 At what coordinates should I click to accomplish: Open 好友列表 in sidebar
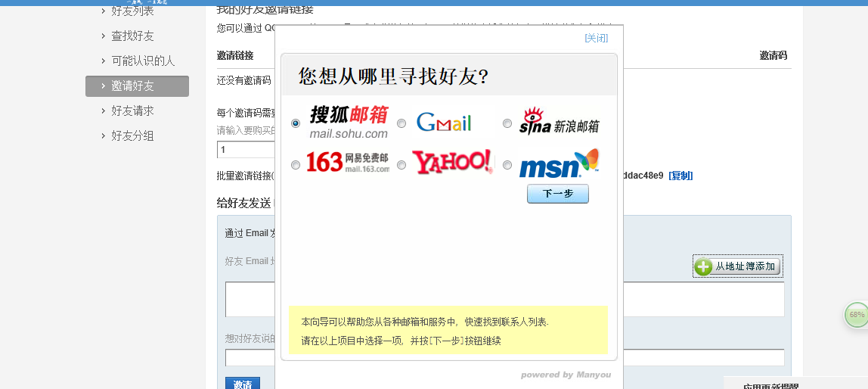click(x=132, y=11)
